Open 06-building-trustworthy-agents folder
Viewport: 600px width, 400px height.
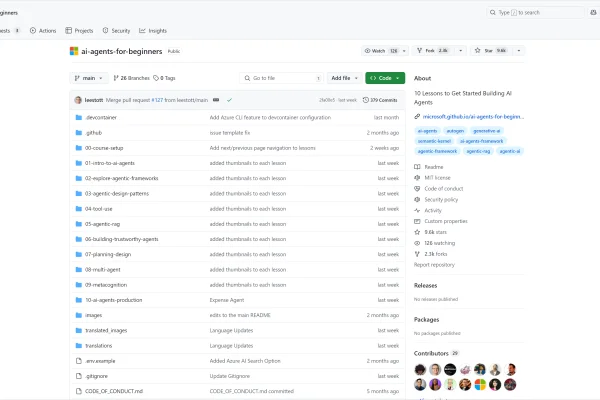(x=122, y=239)
